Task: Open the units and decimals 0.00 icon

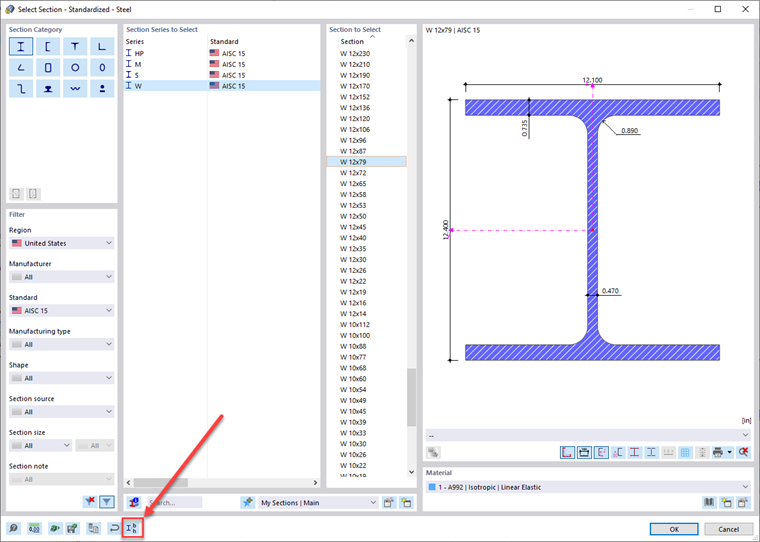Action: coord(34,528)
